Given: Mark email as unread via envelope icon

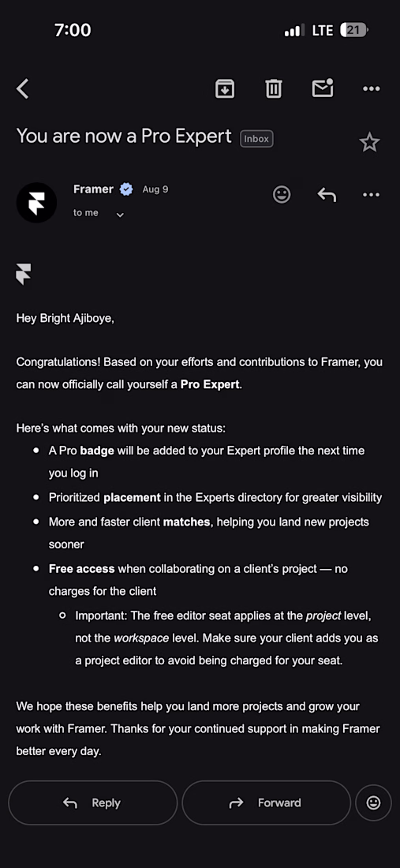Looking at the screenshot, I should pos(323,88).
